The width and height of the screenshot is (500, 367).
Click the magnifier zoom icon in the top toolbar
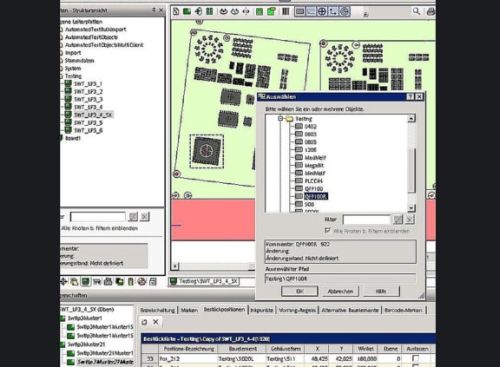[x=416, y=12]
